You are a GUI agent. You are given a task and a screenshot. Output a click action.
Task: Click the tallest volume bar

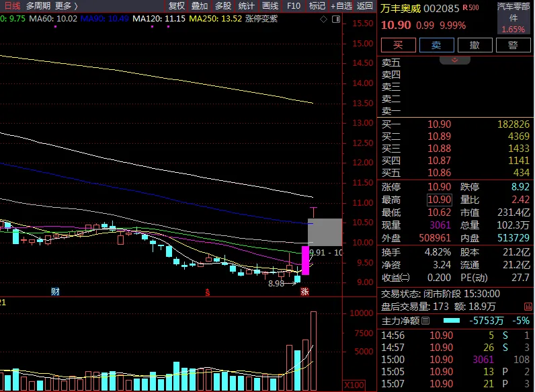[x=313, y=351]
